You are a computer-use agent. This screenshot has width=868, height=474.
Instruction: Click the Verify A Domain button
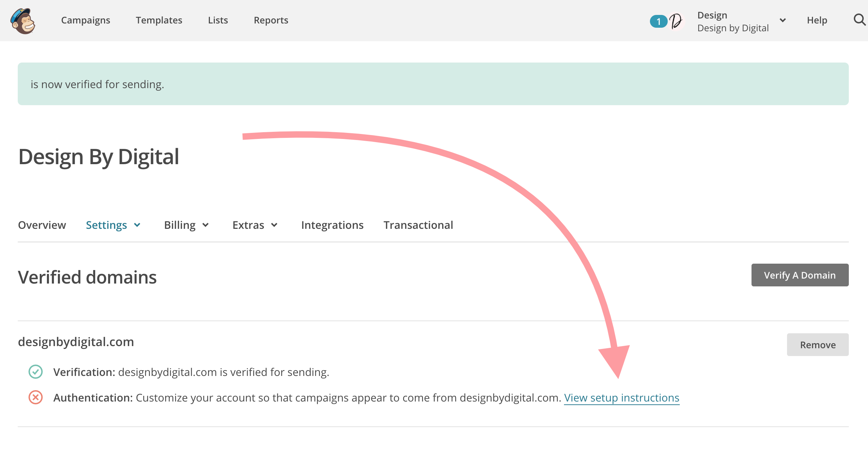click(800, 275)
